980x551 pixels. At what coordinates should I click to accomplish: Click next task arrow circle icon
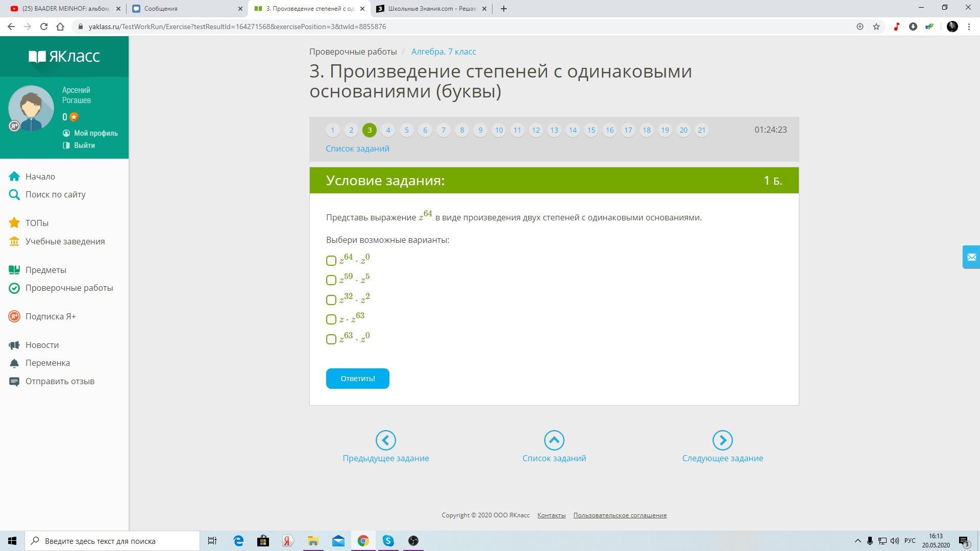coord(722,440)
